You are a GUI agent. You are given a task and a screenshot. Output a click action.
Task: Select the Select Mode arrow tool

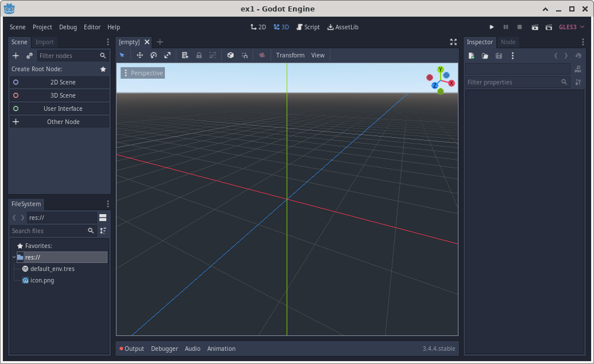click(122, 55)
